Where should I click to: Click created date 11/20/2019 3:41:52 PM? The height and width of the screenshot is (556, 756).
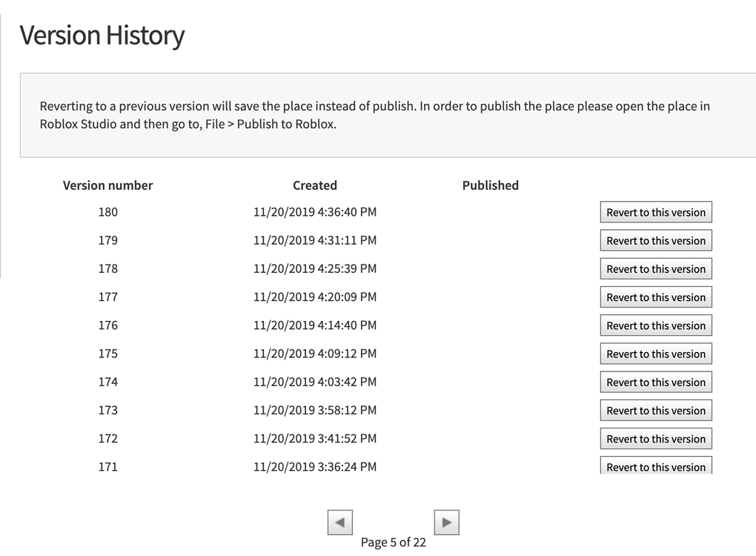(x=315, y=438)
